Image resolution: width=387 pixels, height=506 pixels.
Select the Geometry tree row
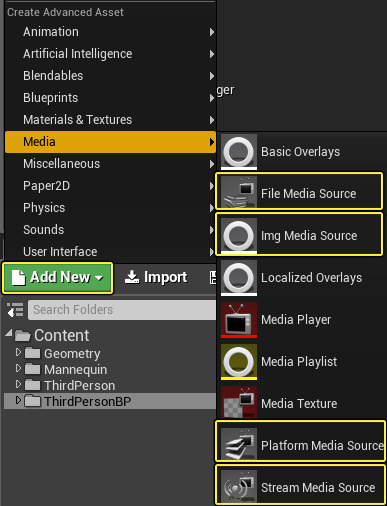[x=110, y=353]
